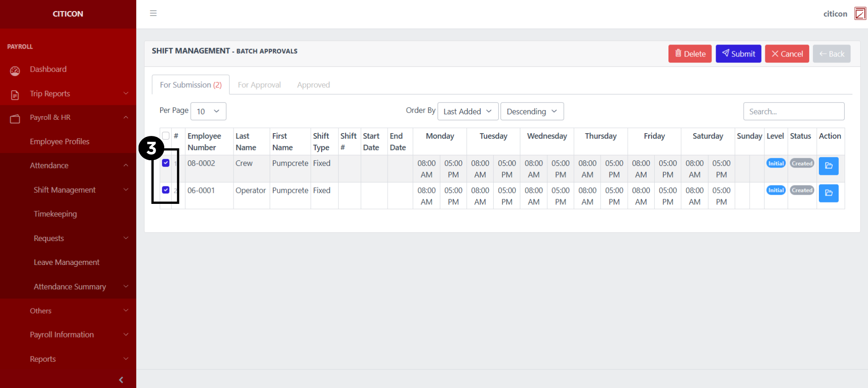Open the Dashboard gauge icon
868x388 pixels.
(x=15, y=71)
